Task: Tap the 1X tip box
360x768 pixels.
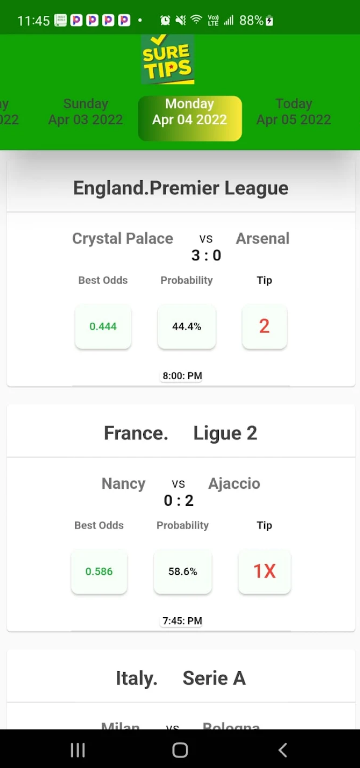Action: tap(264, 572)
